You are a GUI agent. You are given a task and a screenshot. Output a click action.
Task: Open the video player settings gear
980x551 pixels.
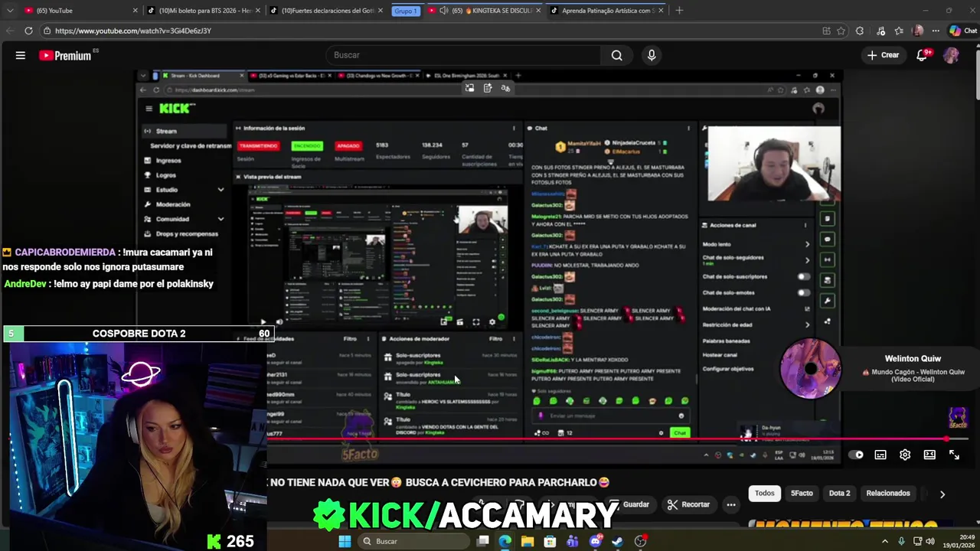[905, 455]
